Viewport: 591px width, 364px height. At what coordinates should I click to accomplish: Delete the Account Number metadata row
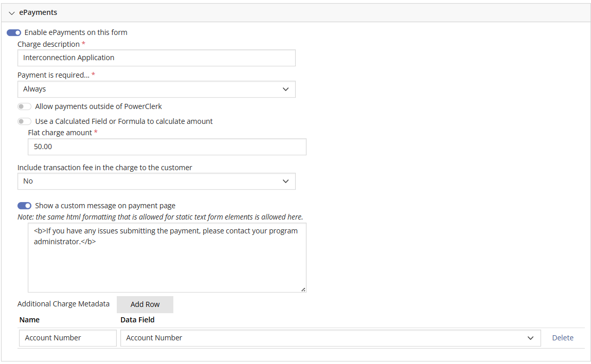pyautogui.click(x=563, y=338)
